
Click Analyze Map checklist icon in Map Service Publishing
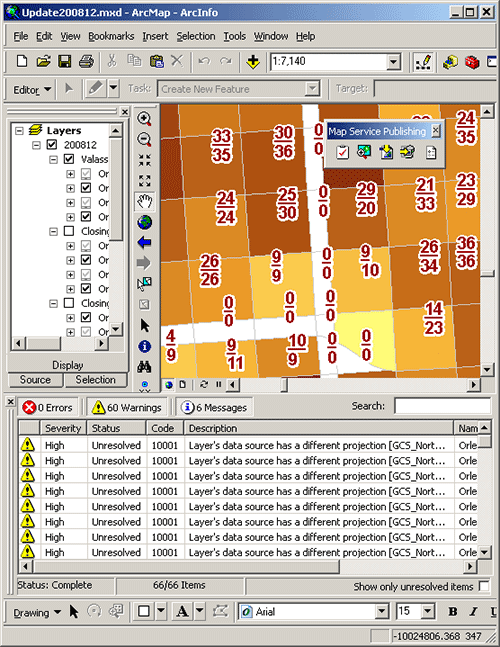coord(342,152)
